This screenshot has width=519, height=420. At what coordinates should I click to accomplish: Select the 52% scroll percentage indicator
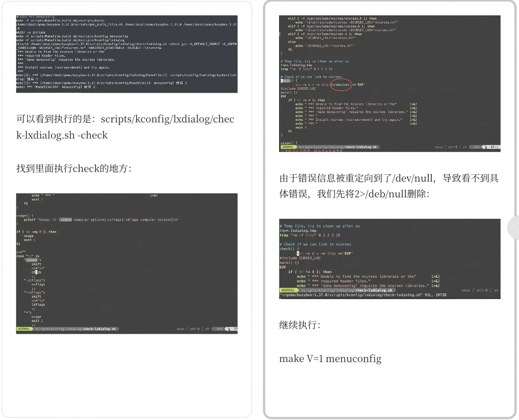tap(476, 147)
